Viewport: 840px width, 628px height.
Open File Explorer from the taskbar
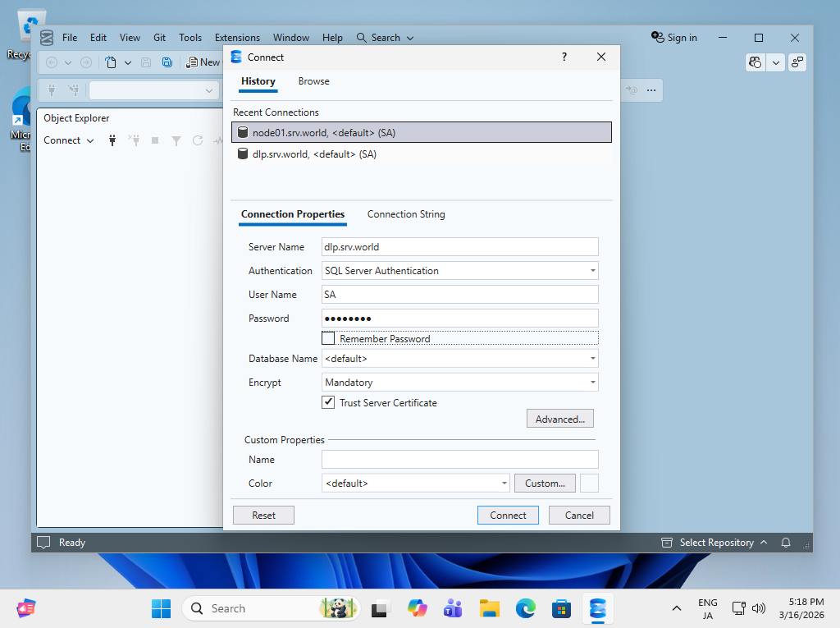point(489,608)
